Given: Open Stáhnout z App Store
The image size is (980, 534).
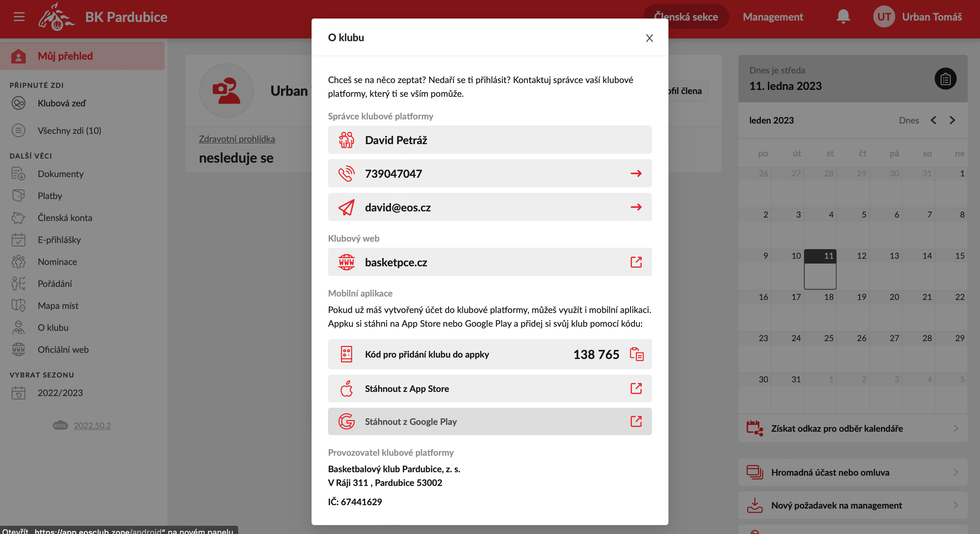Looking at the screenshot, I should click(x=490, y=388).
